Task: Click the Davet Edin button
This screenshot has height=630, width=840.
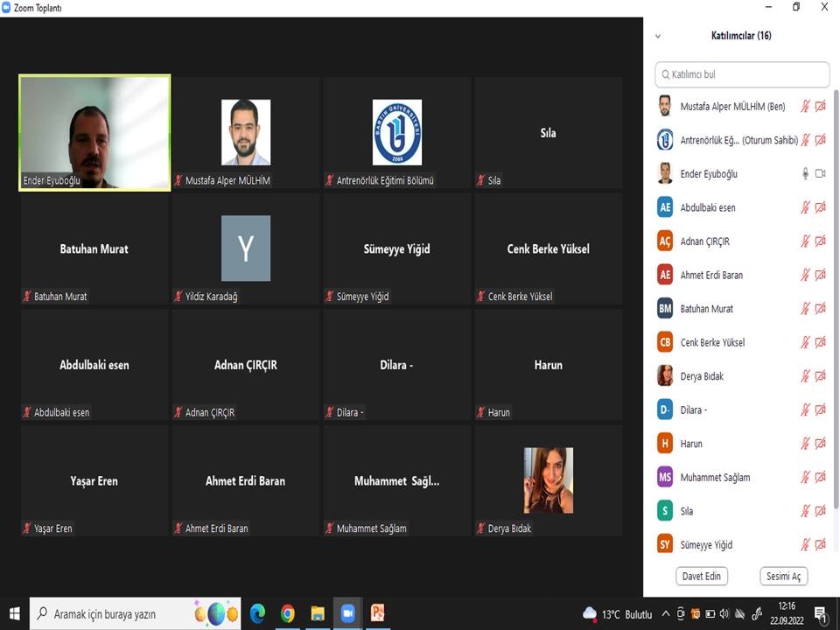Action: click(x=702, y=576)
